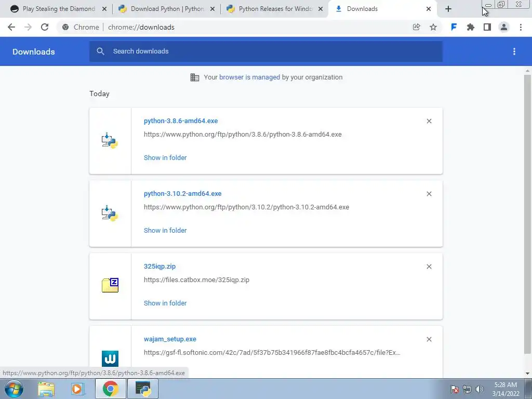Open a new tab with plus button
Screen dimensions: 532x399
click(x=448, y=9)
